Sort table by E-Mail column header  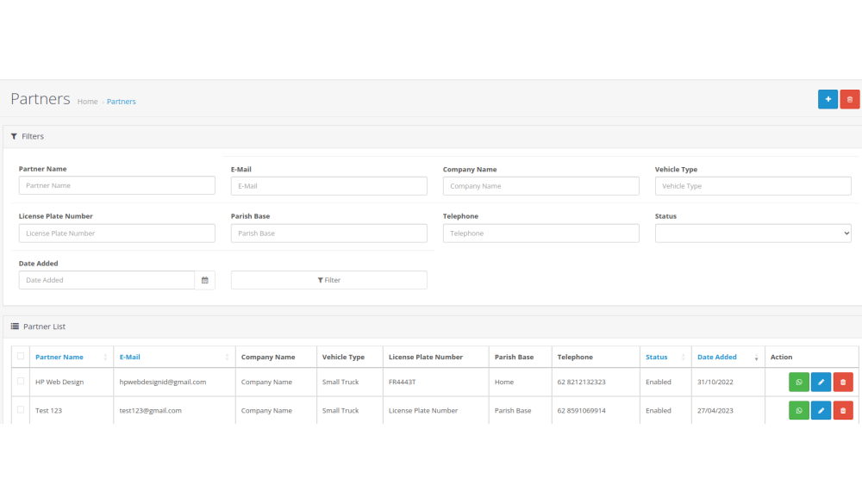coord(130,358)
